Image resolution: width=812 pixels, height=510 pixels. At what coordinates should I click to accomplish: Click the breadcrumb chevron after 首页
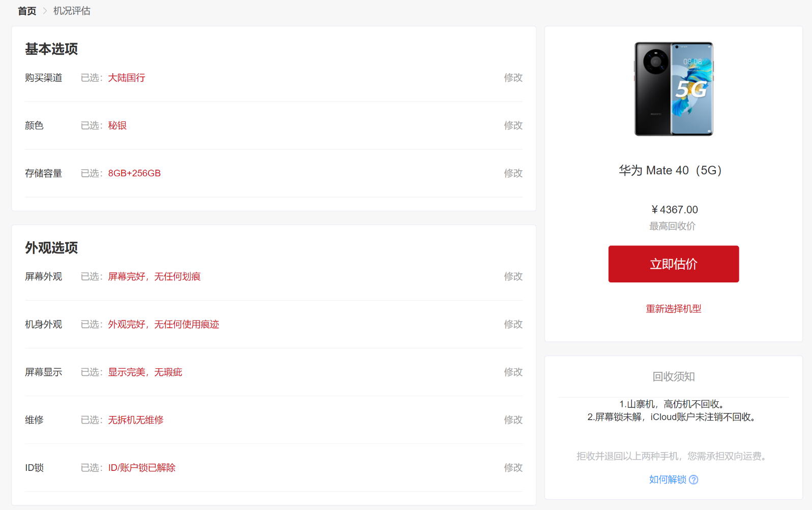45,11
